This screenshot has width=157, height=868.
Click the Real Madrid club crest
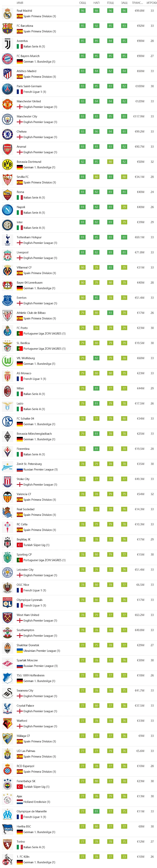click(7, 14)
